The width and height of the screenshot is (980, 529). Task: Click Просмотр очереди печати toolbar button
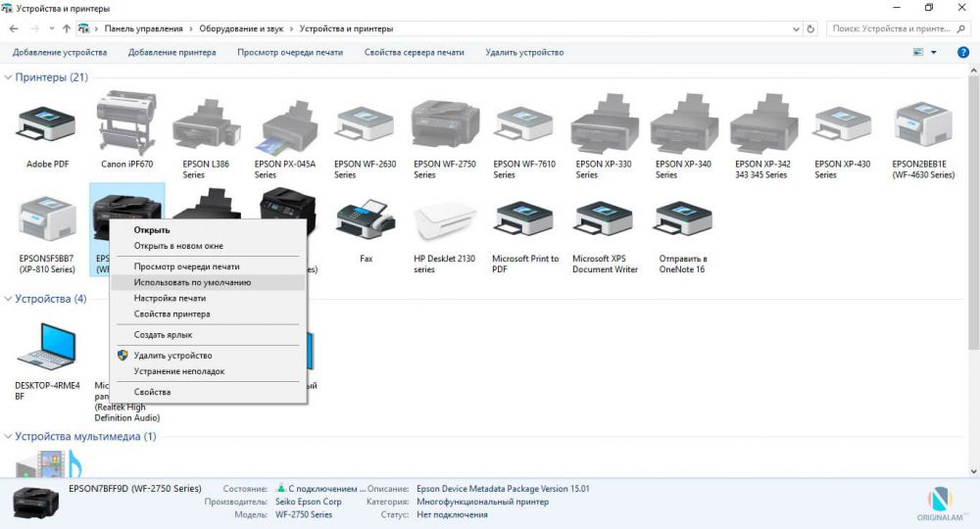click(x=290, y=53)
